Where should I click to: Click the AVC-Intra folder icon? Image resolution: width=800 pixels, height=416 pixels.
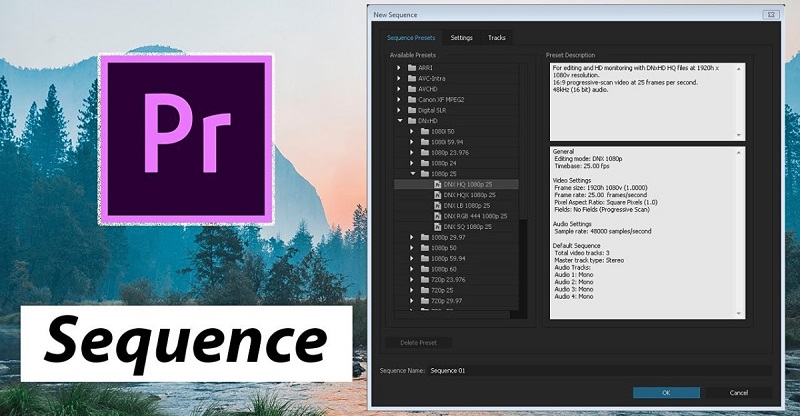click(x=412, y=78)
